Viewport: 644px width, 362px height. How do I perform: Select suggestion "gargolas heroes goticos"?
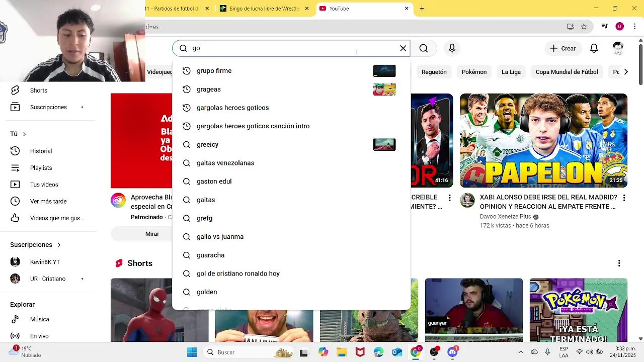(291, 108)
